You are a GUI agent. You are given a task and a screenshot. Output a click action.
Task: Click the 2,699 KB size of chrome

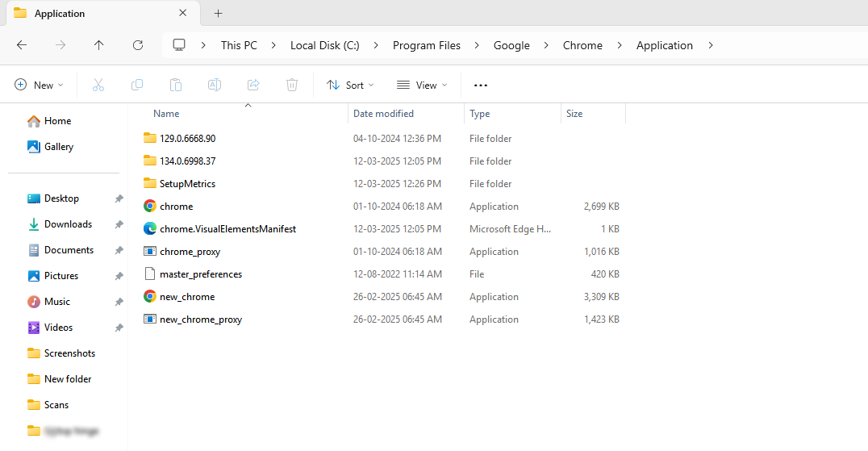pos(601,207)
